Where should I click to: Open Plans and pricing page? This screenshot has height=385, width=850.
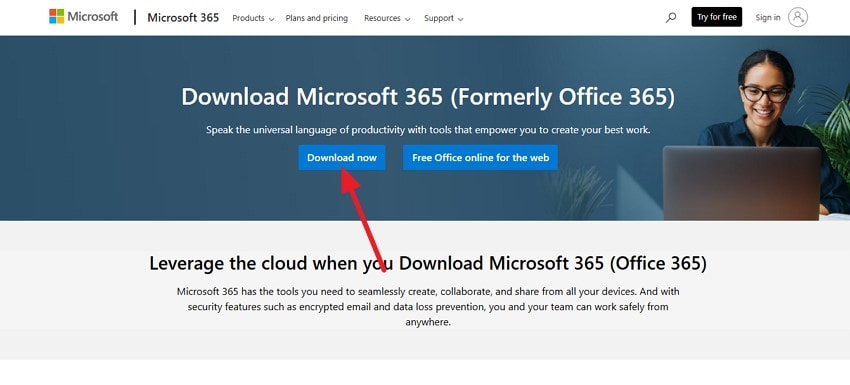(x=317, y=18)
